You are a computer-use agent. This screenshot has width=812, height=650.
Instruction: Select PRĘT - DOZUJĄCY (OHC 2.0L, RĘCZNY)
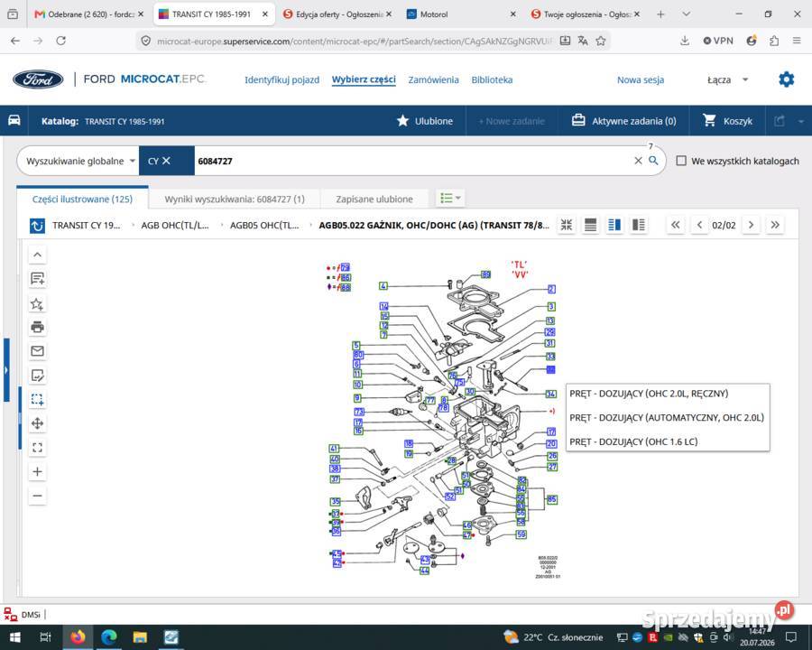(649, 394)
